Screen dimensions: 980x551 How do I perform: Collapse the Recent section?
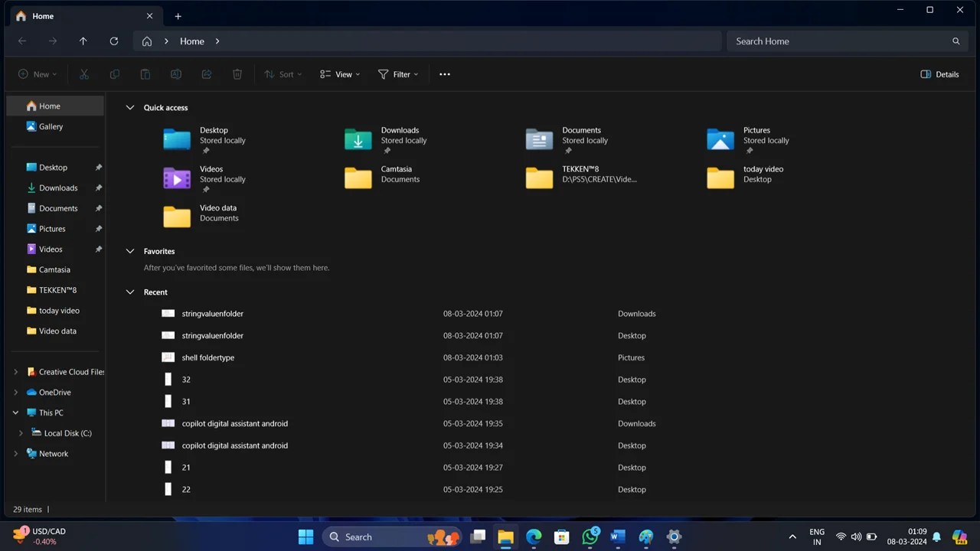coord(129,292)
